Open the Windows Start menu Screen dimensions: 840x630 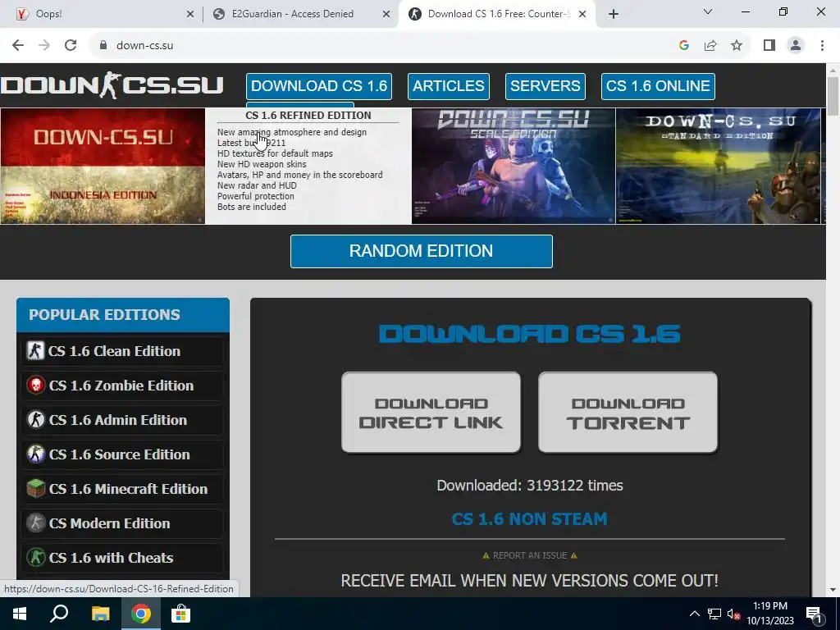click(x=20, y=614)
